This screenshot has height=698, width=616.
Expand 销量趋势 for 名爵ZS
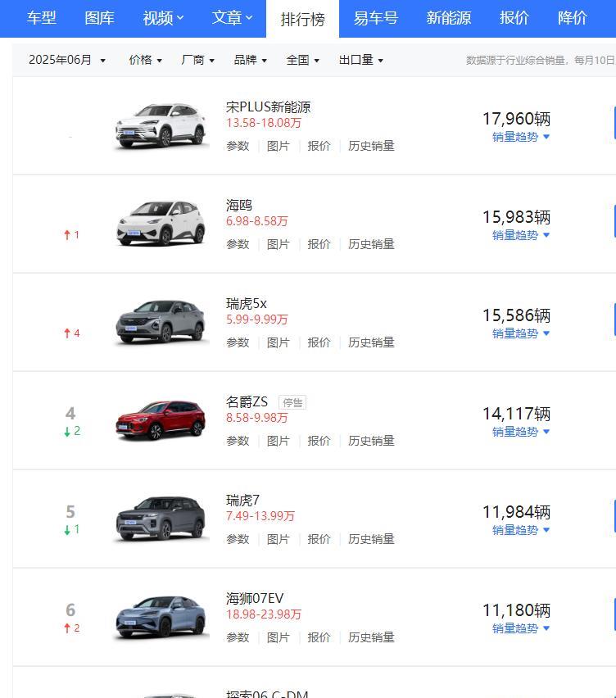[521, 432]
